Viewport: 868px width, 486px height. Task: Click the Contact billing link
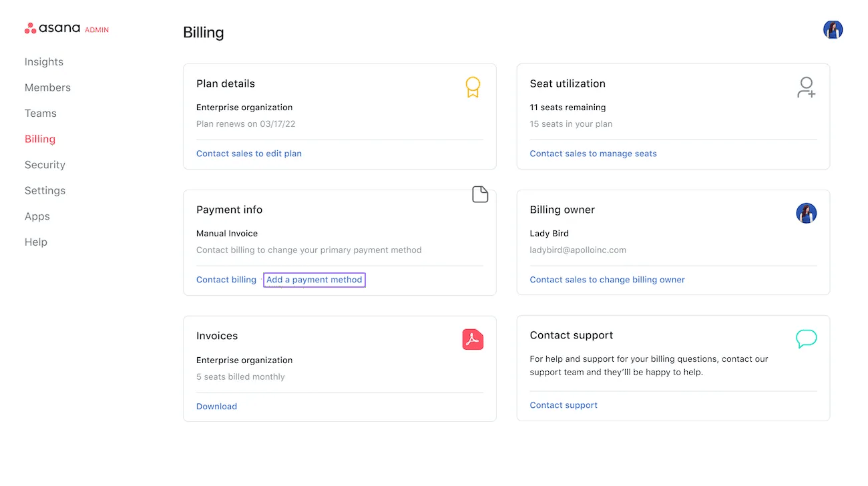pyautogui.click(x=226, y=280)
